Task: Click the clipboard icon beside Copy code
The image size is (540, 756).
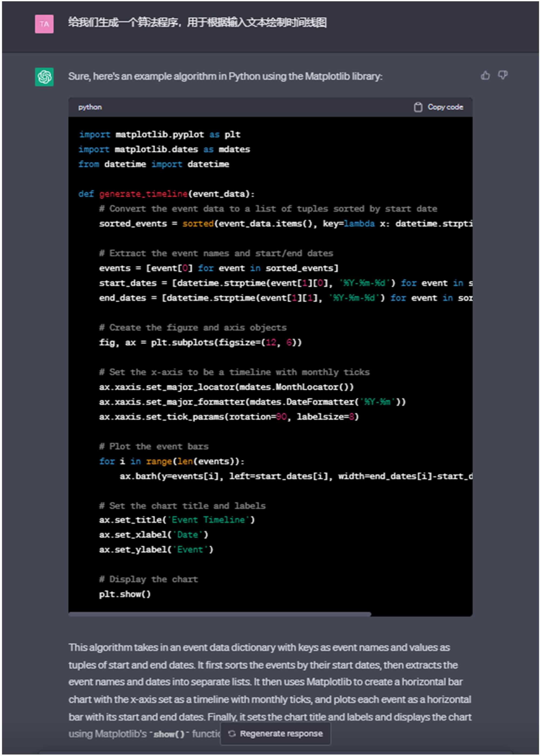Action: (x=418, y=107)
